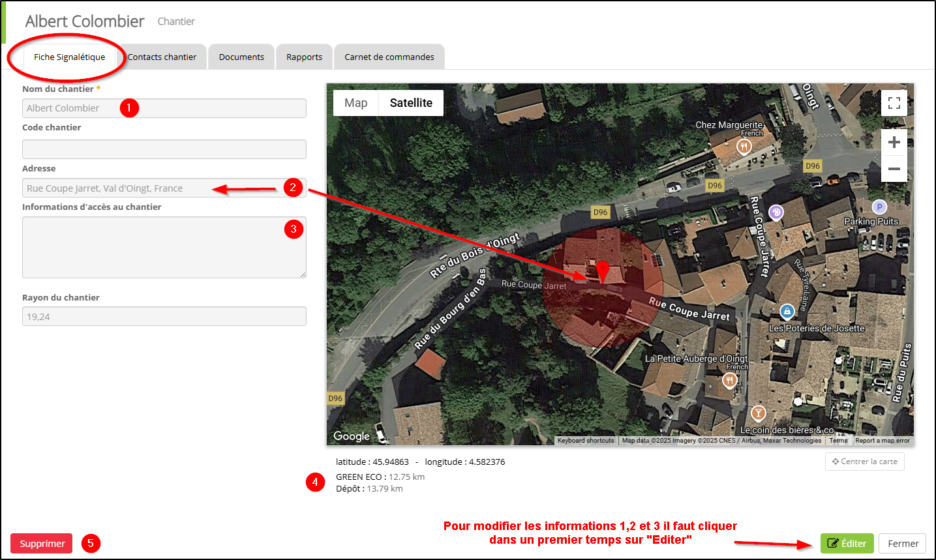936x560 pixels.
Task: Click the Albert Colombier page title
Action: (x=85, y=22)
